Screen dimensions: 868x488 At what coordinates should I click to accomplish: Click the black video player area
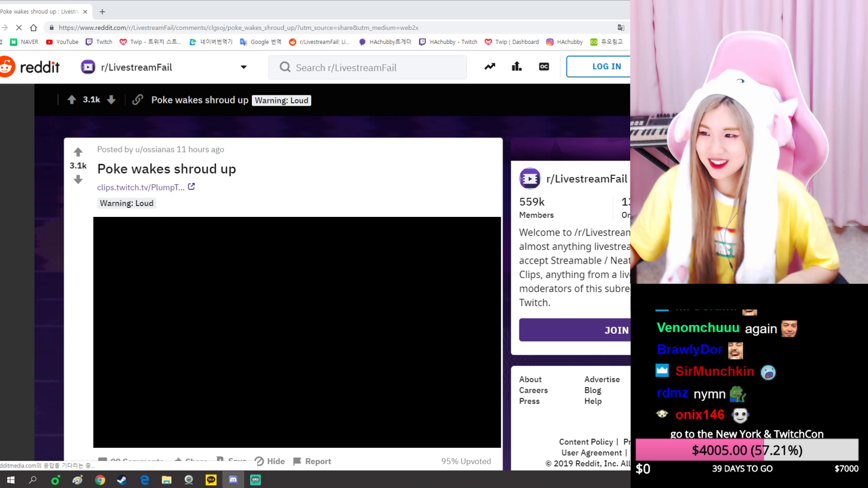pyautogui.click(x=297, y=332)
